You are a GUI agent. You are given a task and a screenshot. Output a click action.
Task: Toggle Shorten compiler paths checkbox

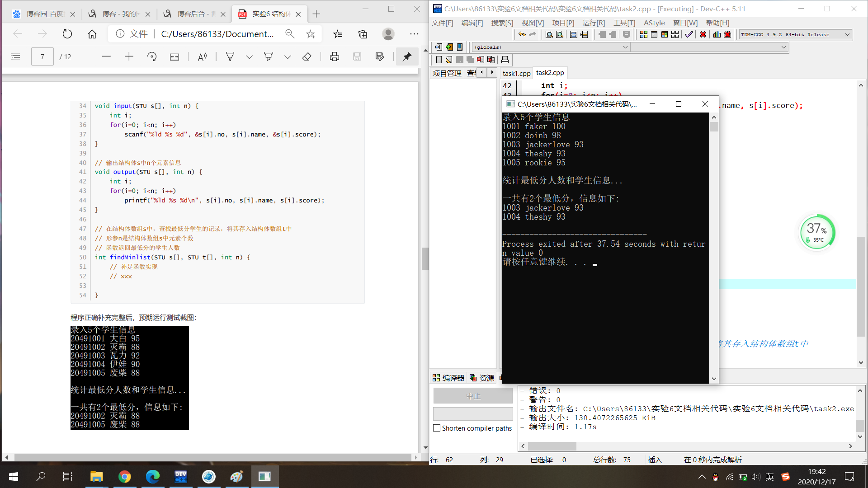tap(437, 428)
